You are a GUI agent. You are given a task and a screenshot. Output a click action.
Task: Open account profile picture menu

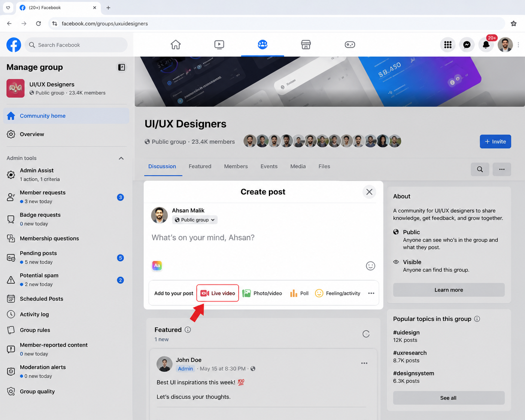505,45
